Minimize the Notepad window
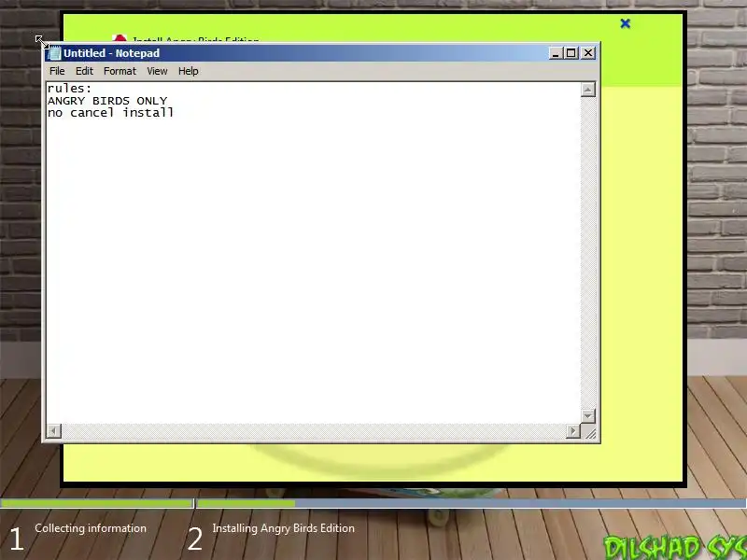 (555, 53)
